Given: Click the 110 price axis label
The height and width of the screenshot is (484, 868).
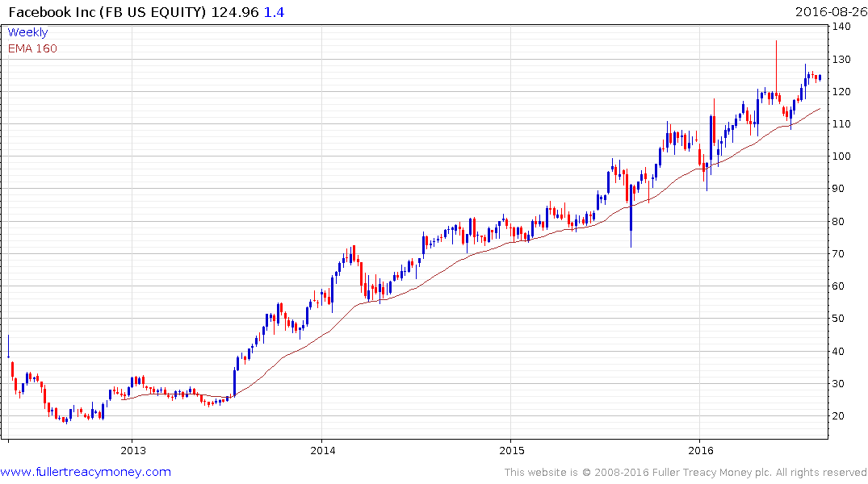Looking at the screenshot, I should [x=842, y=124].
